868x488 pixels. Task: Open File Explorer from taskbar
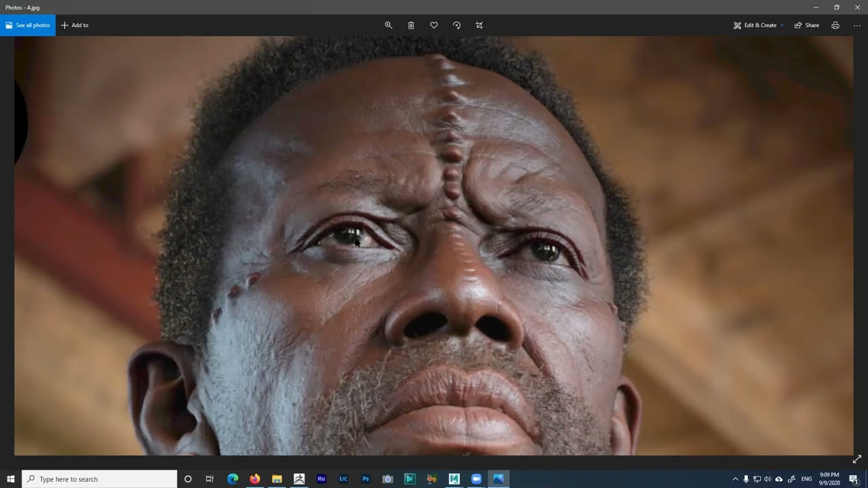(x=277, y=479)
